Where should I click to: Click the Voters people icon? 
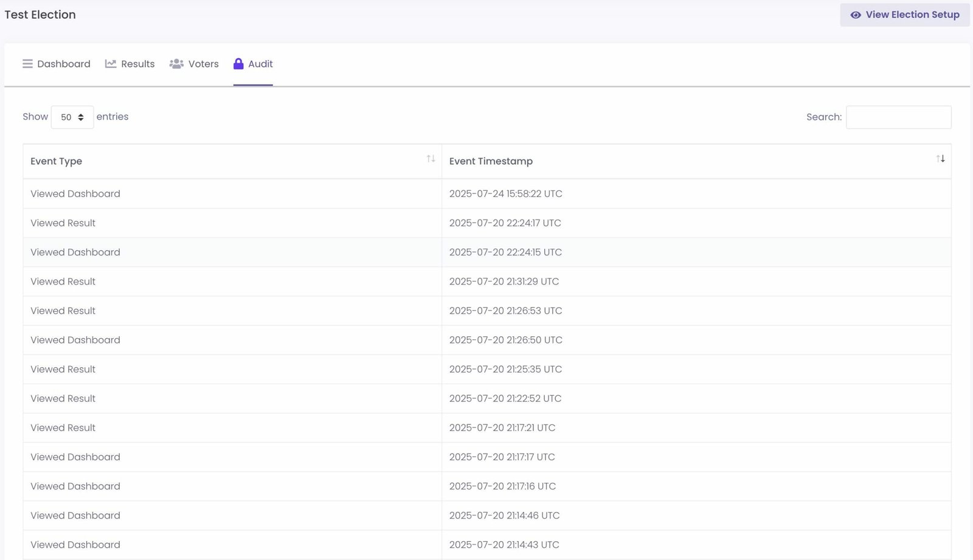[176, 64]
